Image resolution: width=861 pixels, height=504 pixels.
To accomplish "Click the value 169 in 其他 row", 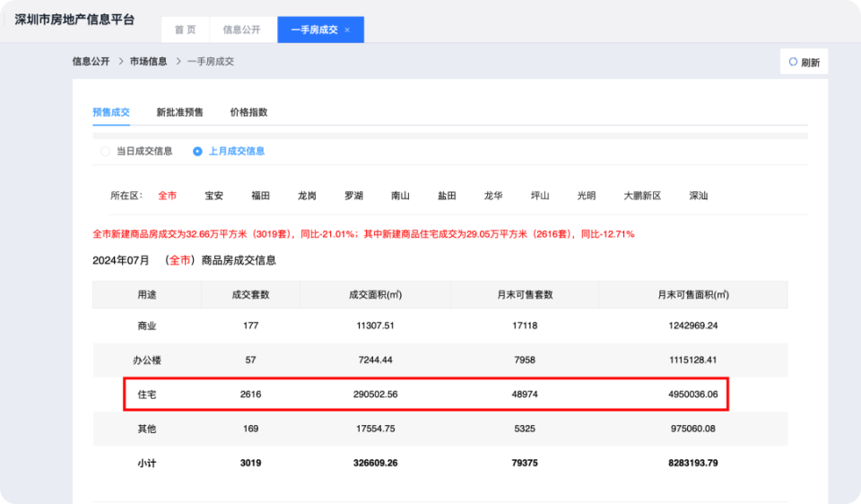I will [250, 429].
